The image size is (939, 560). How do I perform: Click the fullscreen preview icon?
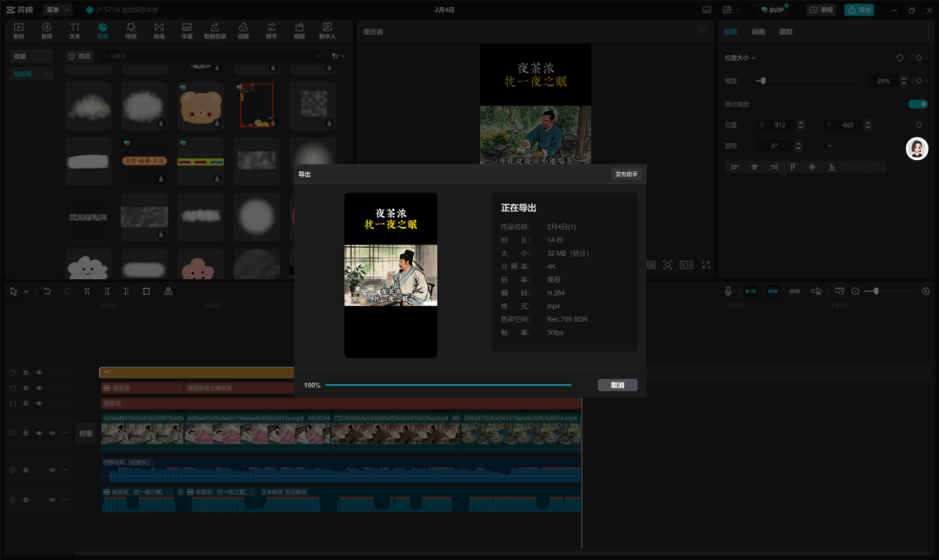[706, 265]
